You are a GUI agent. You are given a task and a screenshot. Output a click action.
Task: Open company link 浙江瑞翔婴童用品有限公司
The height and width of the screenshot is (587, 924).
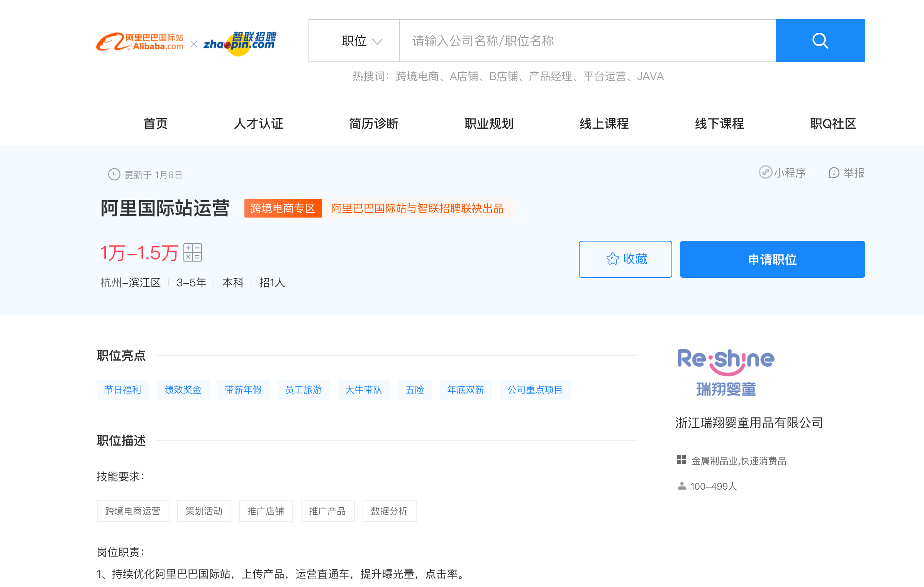[749, 423]
